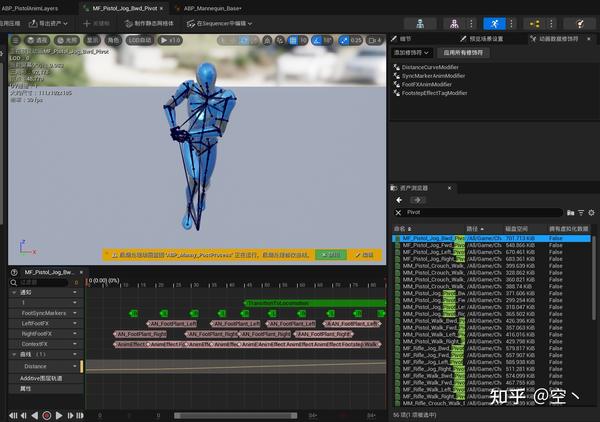Switch to the animation mode running-figure icon

[492, 22]
